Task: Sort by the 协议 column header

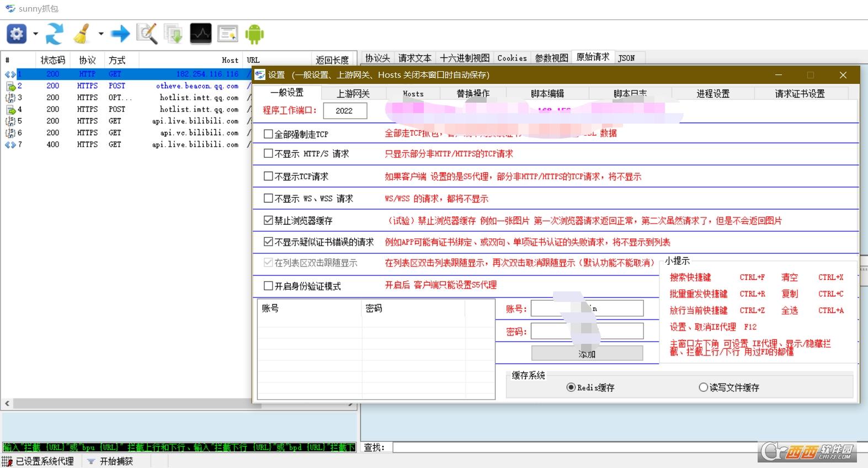Action: coord(87,60)
